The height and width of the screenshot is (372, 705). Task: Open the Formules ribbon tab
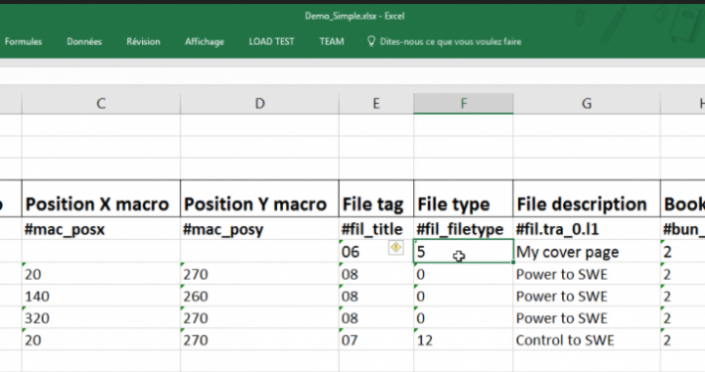[x=23, y=41]
